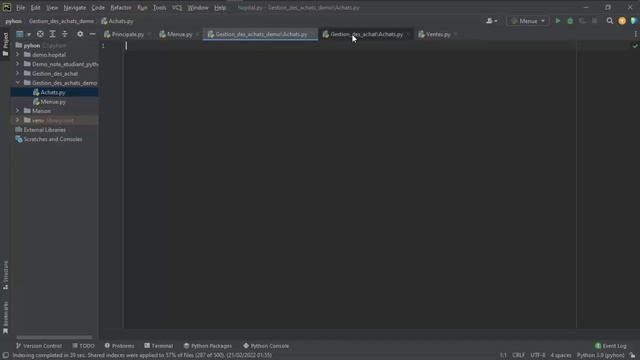Image resolution: width=640 pixels, height=360 pixels.
Task: Click the 4 spaces indent setting
Action: (x=561, y=355)
